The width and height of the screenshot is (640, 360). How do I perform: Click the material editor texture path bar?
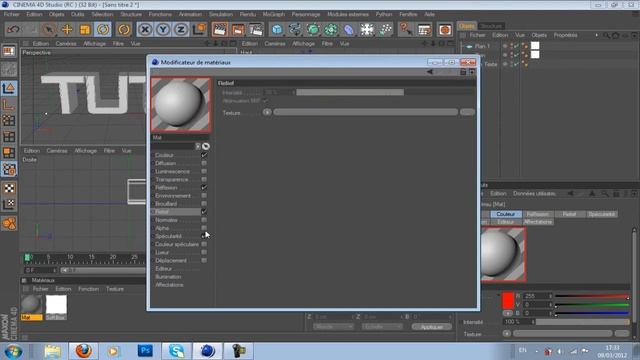pos(366,112)
